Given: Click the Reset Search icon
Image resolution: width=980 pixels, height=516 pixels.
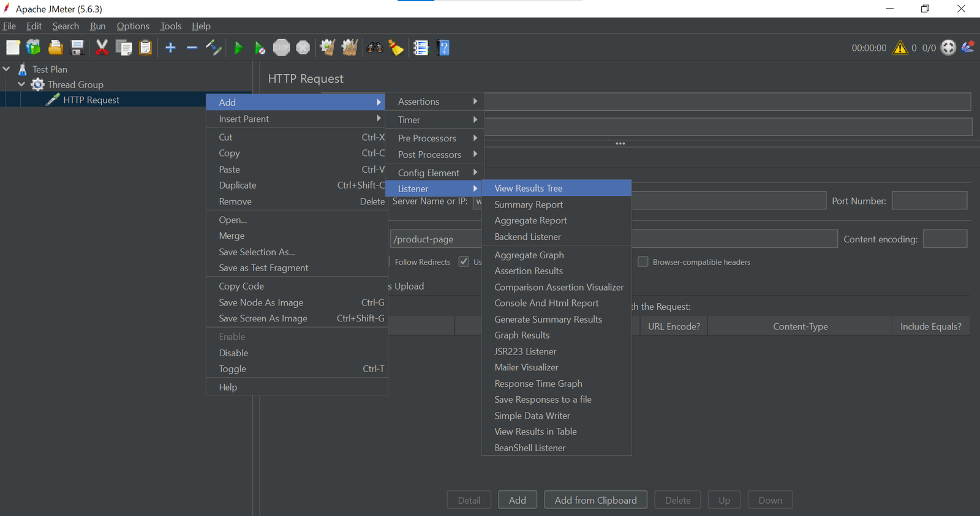Looking at the screenshot, I should (396, 48).
